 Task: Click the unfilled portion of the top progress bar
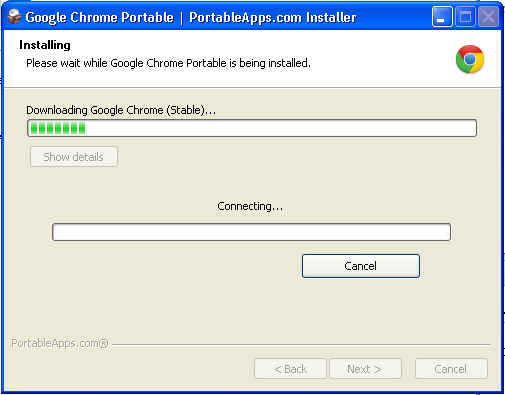coord(280,128)
